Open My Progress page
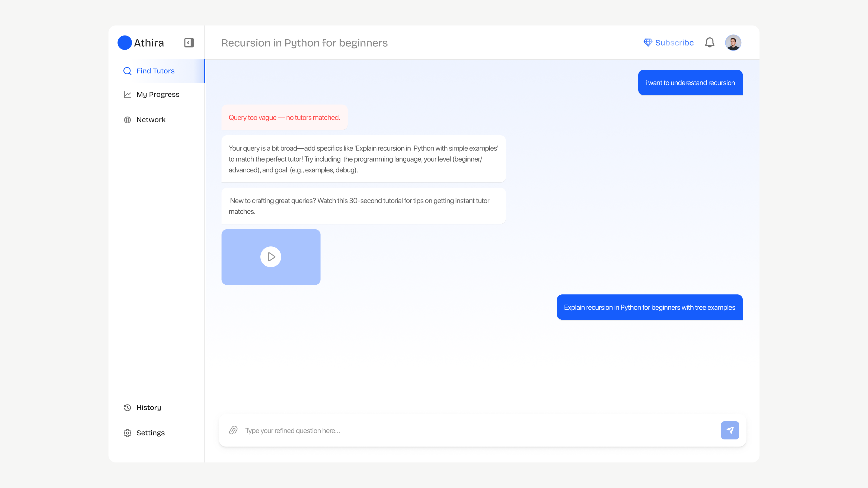This screenshot has width=868, height=488. pyautogui.click(x=158, y=95)
